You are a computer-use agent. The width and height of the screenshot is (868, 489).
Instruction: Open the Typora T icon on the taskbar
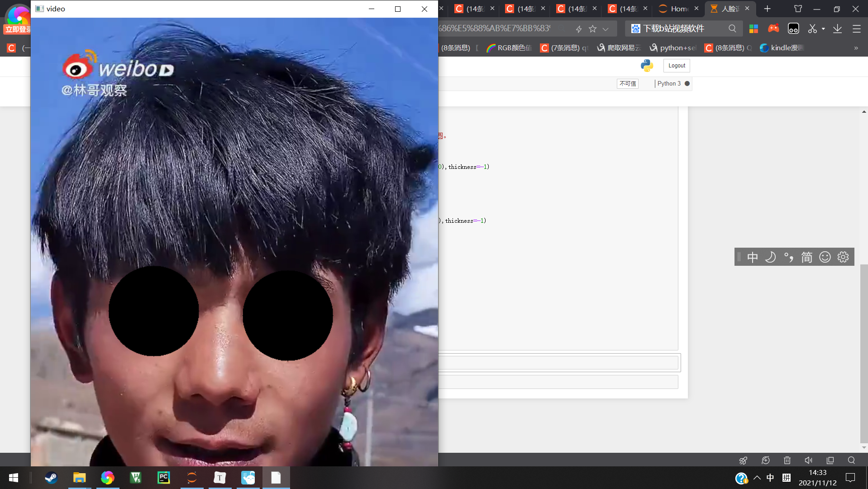tap(220, 478)
